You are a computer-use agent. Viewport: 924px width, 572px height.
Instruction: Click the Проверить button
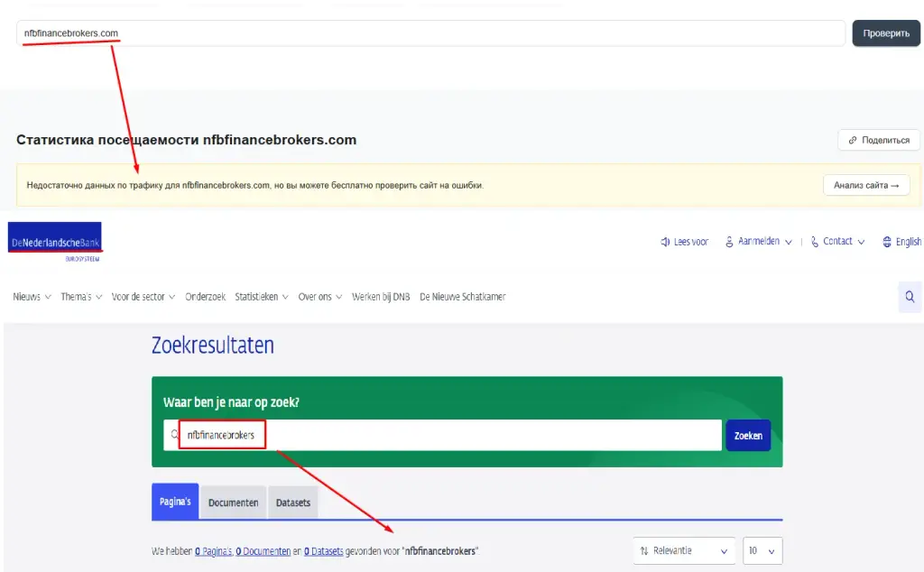(886, 33)
